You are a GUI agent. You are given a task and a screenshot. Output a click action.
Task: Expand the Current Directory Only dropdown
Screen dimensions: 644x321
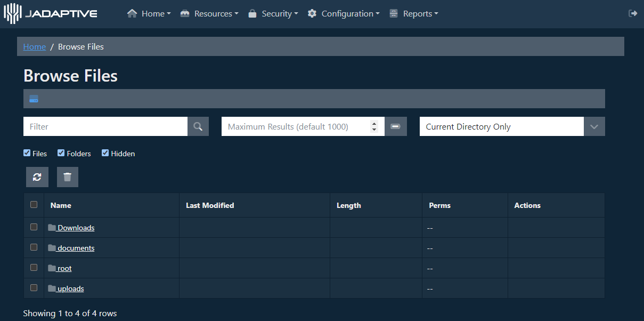tap(594, 126)
